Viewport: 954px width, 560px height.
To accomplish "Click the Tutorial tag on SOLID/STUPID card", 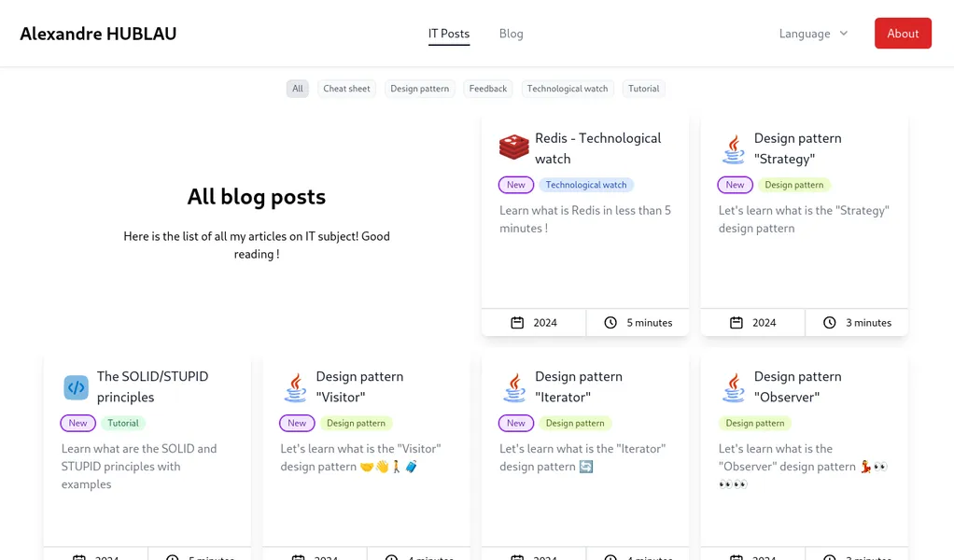I will 123,423.
